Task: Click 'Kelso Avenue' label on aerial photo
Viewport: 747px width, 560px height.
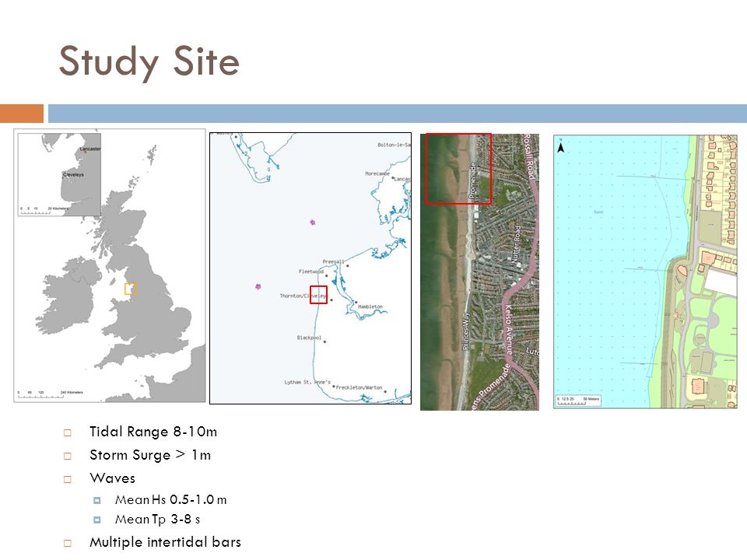Action: pyautogui.click(x=509, y=330)
